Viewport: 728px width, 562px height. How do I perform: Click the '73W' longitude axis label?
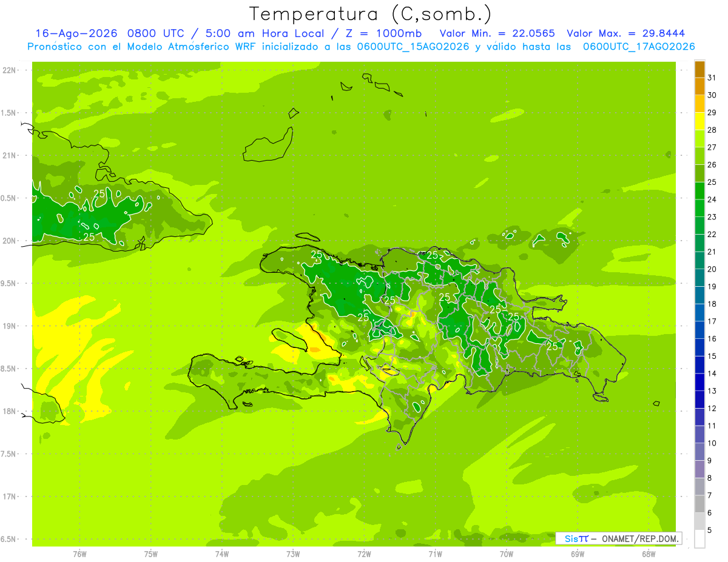(293, 554)
